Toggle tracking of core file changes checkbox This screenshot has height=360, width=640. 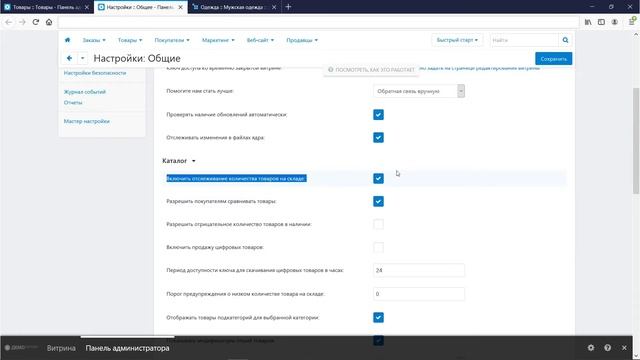378,138
